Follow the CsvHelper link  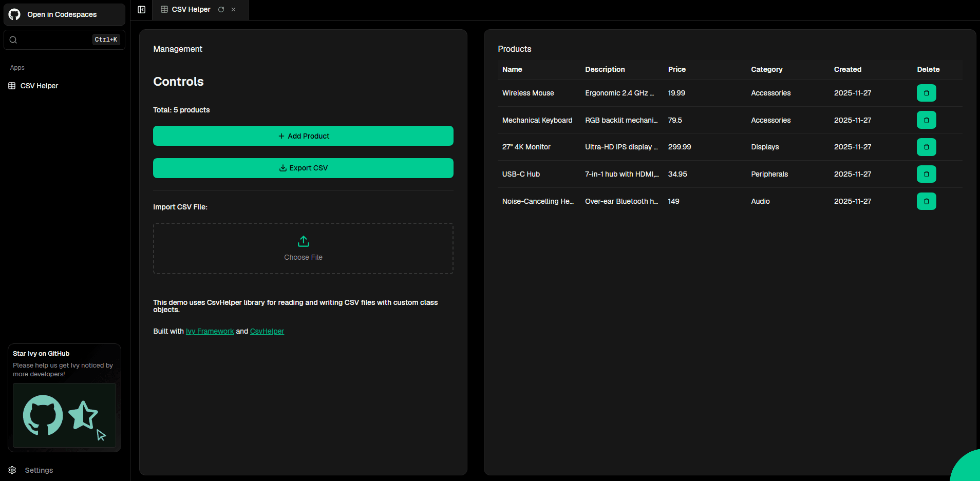point(267,332)
